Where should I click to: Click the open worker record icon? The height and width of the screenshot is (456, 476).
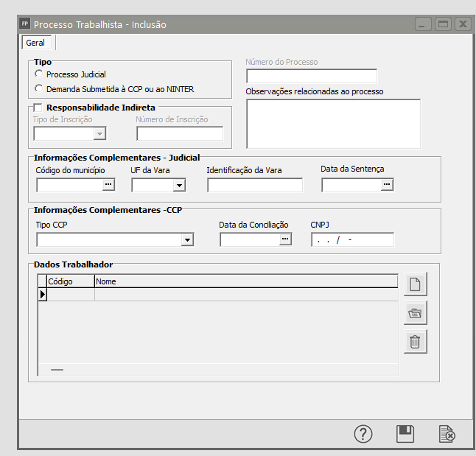(x=415, y=313)
